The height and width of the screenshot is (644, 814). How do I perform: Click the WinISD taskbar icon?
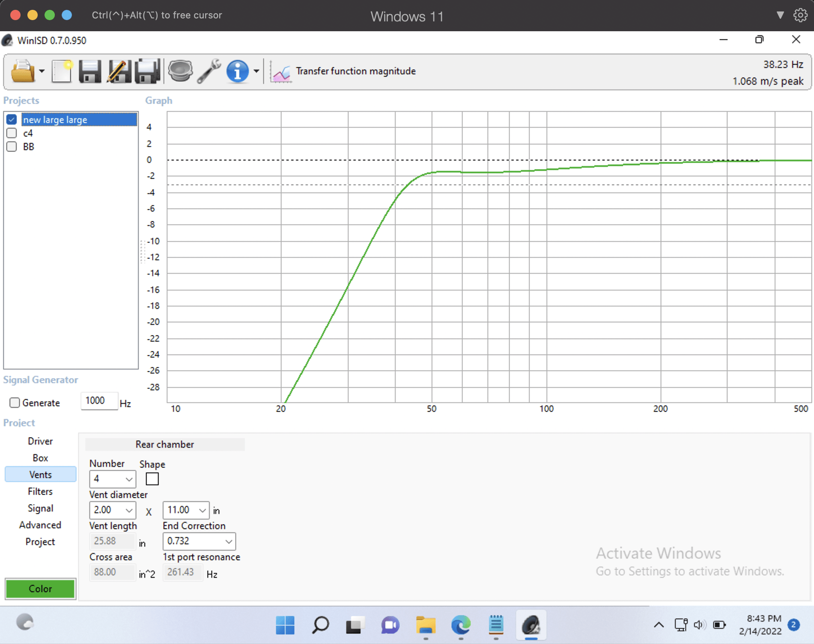click(x=531, y=625)
